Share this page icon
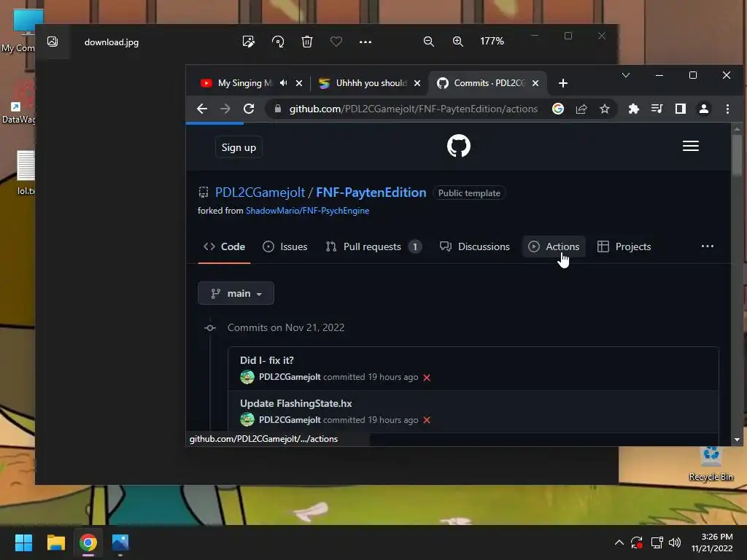This screenshot has width=747, height=560. point(581,109)
